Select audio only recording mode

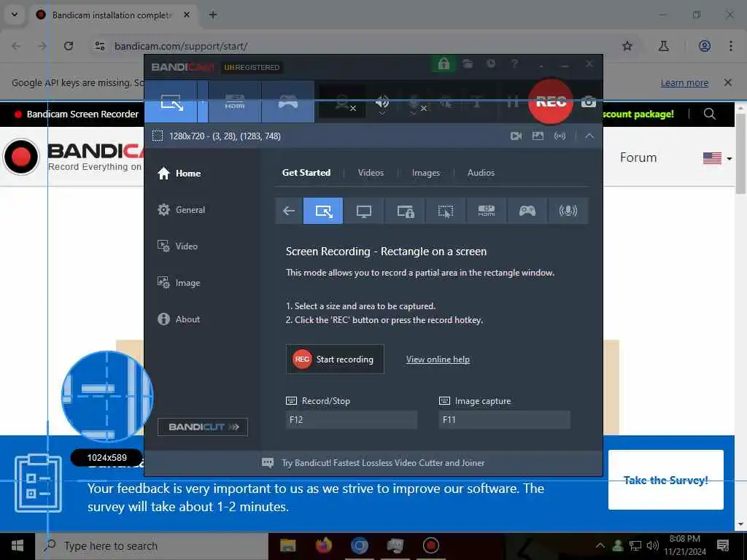pos(568,211)
